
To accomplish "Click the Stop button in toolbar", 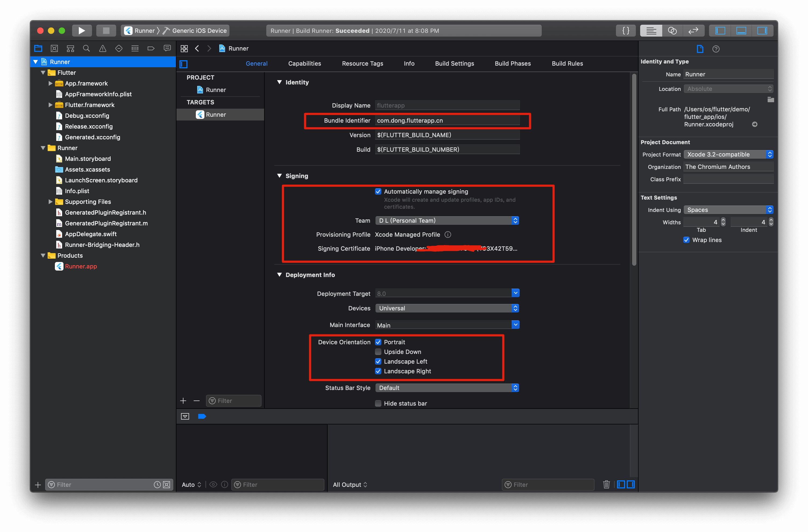I will (x=106, y=31).
